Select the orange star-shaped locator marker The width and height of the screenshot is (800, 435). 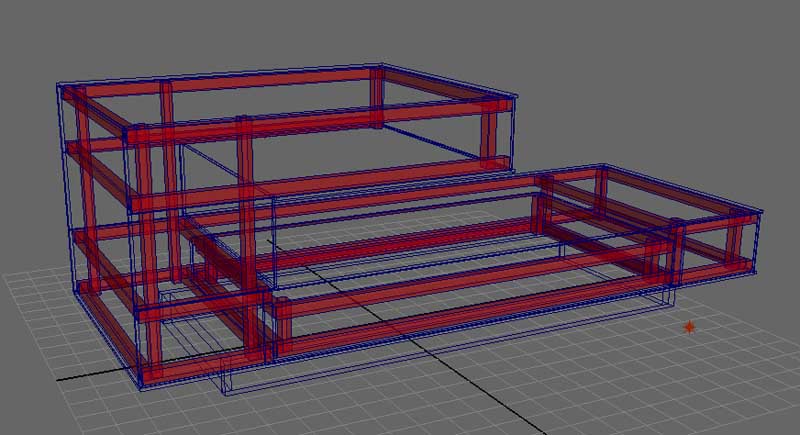click(689, 327)
